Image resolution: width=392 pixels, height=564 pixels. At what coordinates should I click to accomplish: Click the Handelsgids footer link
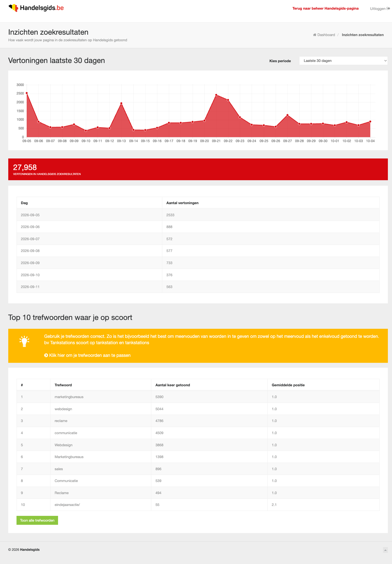(30, 549)
